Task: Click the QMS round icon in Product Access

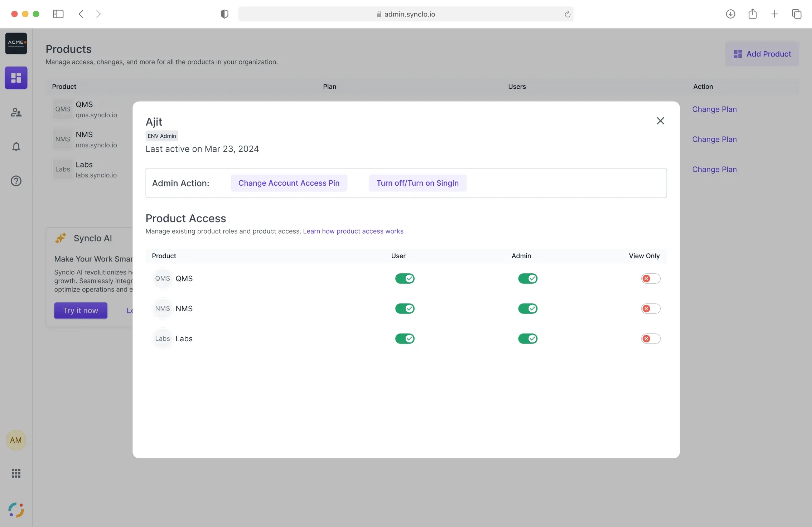Action: coord(163,278)
